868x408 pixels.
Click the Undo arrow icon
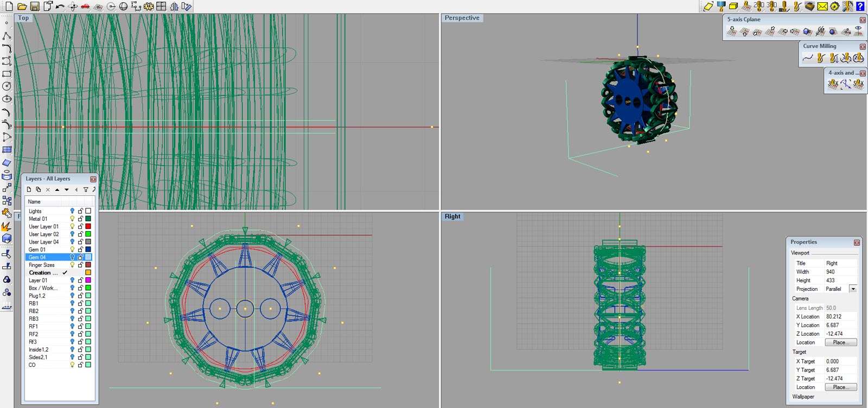(60, 7)
